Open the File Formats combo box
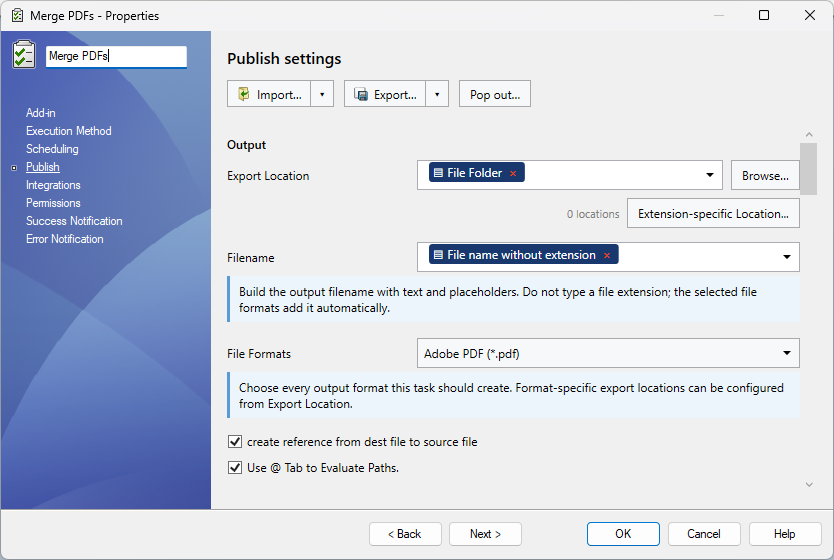The height and width of the screenshot is (560, 834). 608,353
